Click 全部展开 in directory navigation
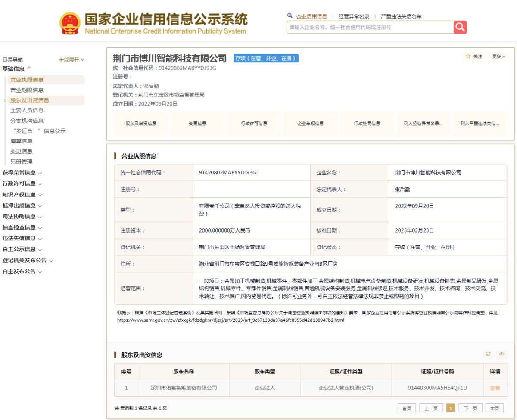 (x=72, y=60)
